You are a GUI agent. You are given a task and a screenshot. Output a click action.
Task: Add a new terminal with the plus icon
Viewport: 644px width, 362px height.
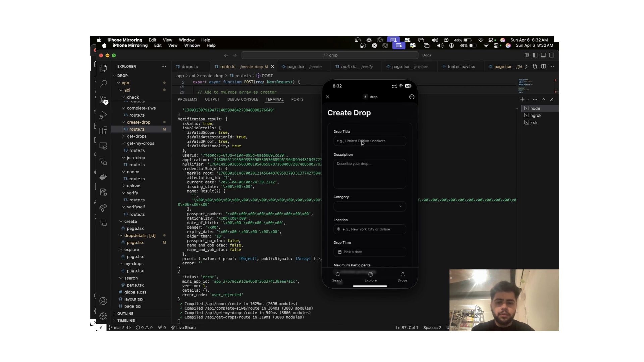pos(522,99)
